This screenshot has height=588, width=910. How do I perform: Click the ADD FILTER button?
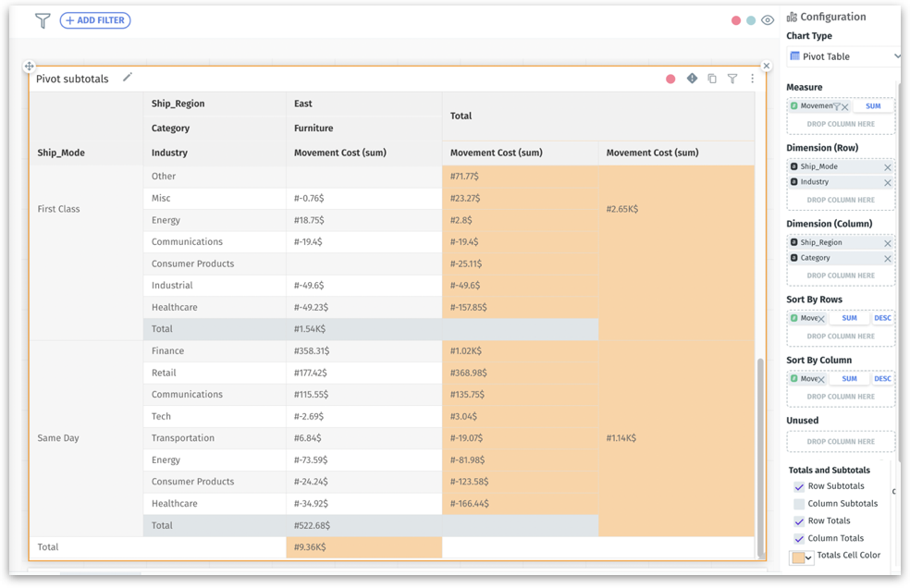[95, 20]
